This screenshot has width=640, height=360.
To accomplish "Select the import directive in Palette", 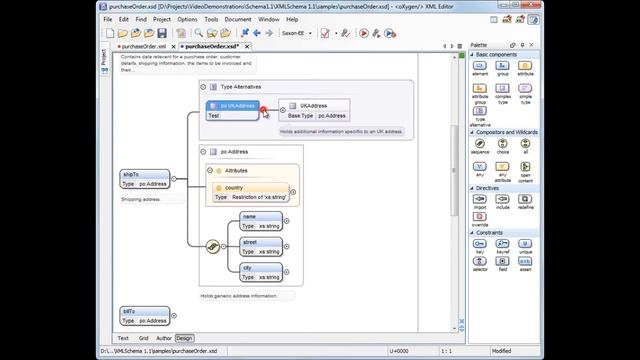I will [x=480, y=202].
